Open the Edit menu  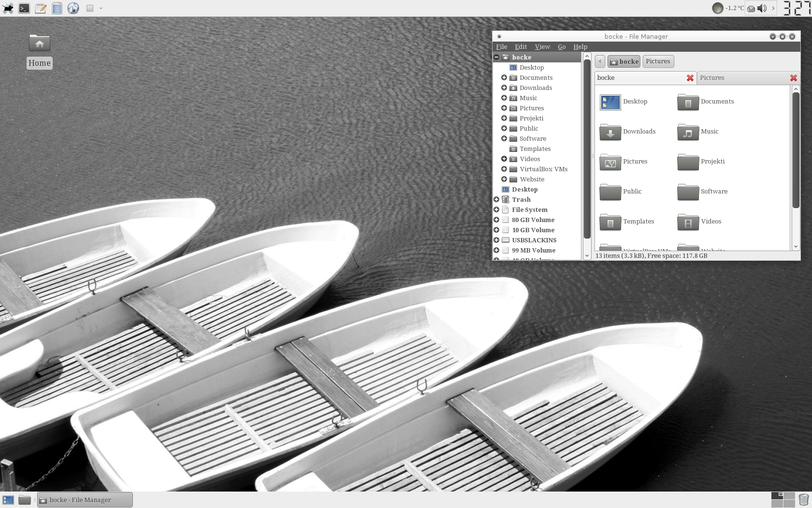pos(521,47)
